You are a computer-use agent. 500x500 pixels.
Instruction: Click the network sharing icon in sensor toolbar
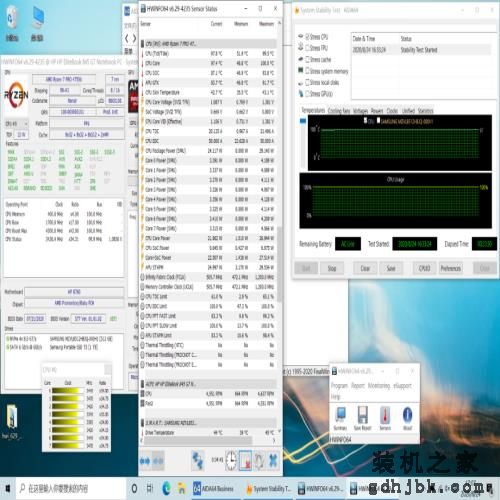198,461
